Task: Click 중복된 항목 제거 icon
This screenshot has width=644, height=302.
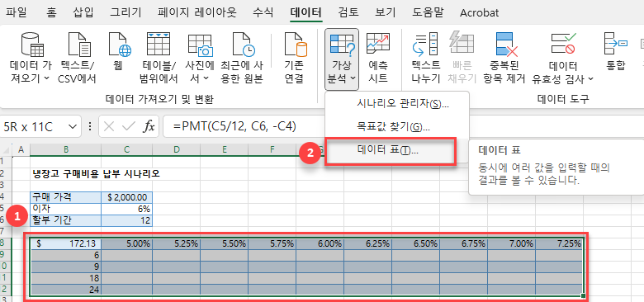Action: pyautogui.click(x=507, y=45)
